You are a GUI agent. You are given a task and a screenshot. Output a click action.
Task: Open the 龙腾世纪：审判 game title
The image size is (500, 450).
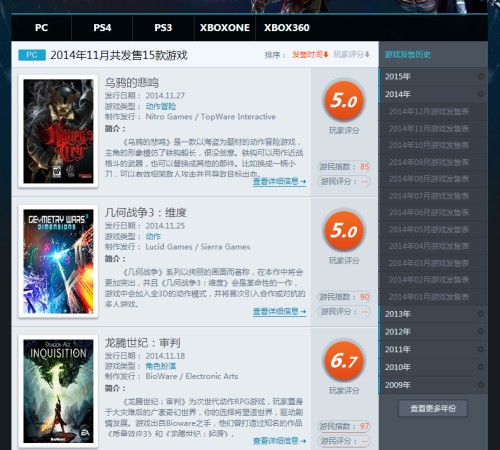pos(142,343)
